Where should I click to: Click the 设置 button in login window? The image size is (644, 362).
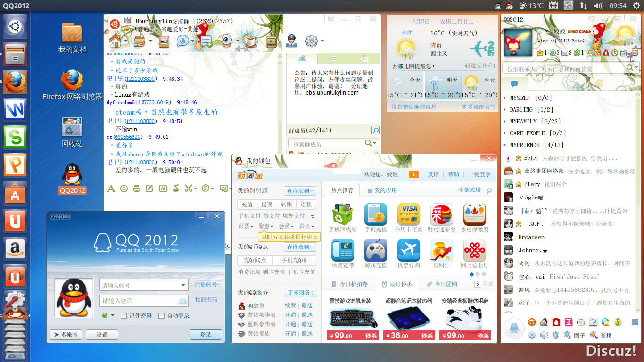click(102, 335)
